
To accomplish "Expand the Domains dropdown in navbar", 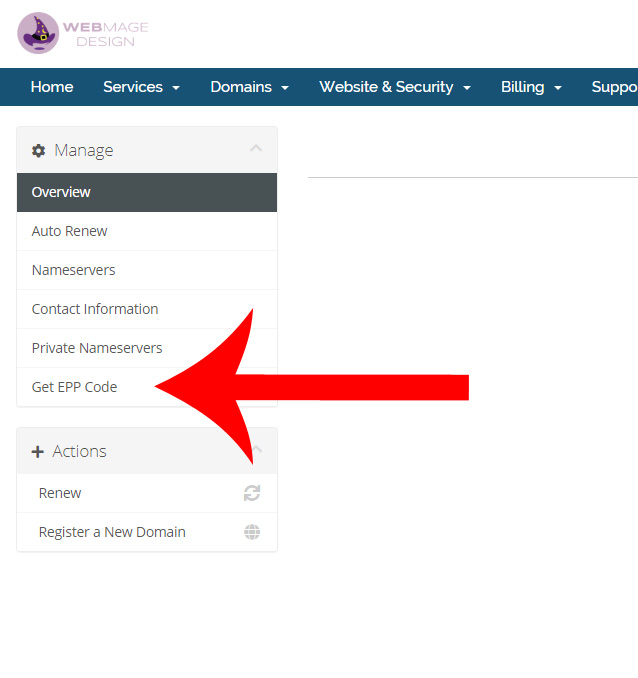I will coord(249,87).
